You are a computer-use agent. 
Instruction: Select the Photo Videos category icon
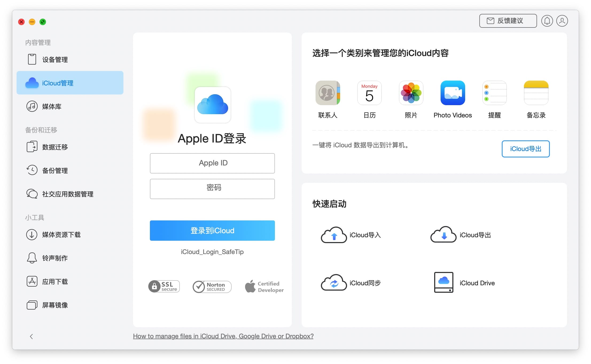[x=453, y=93]
